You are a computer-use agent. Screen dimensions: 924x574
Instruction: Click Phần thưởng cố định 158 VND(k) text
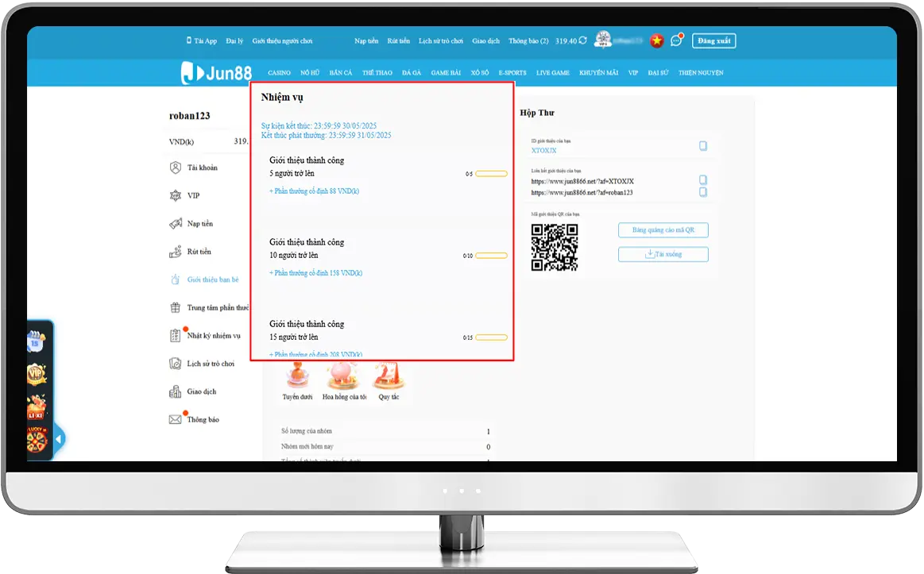point(316,273)
